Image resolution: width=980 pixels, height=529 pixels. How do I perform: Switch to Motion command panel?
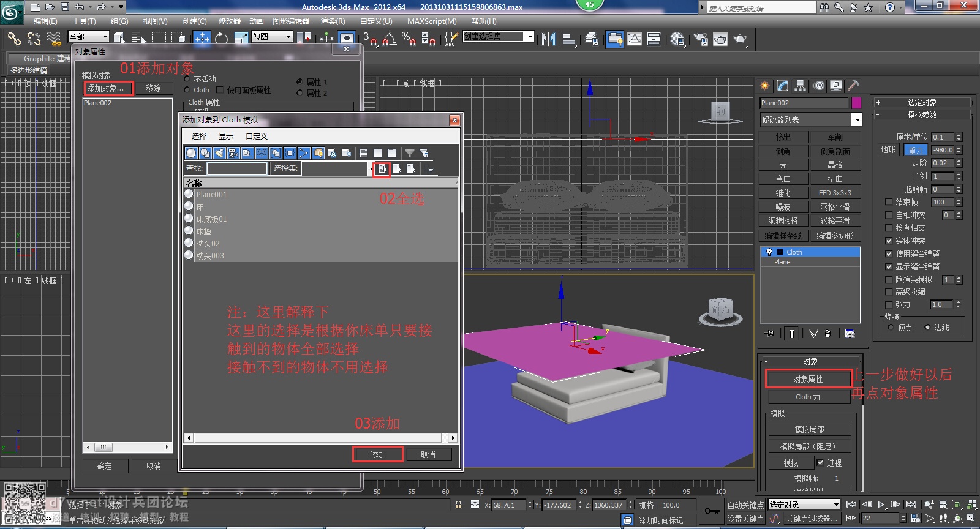819,86
